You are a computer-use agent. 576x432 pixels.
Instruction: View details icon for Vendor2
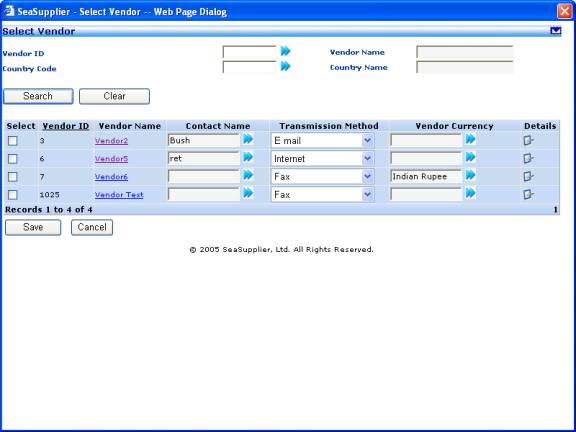[528, 140]
